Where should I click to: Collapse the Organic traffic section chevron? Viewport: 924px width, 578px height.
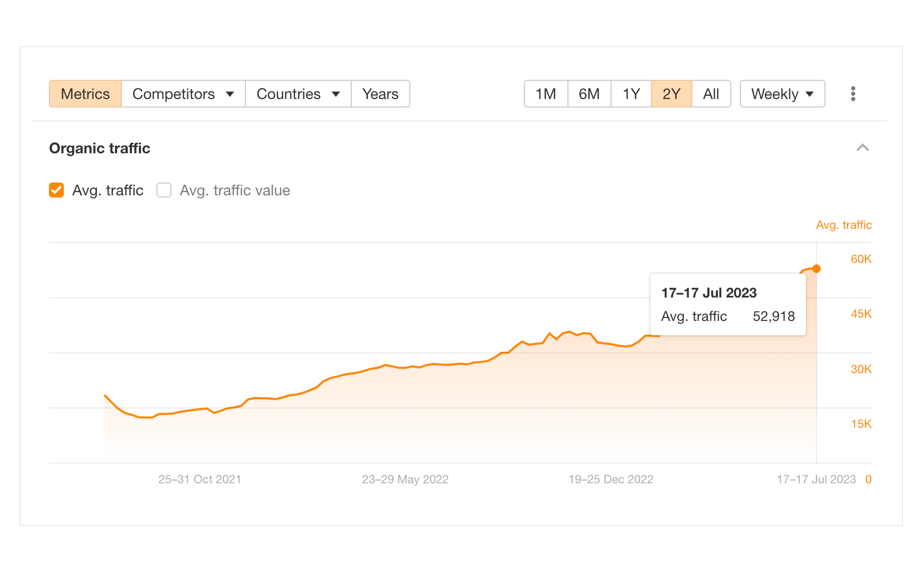click(x=862, y=147)
